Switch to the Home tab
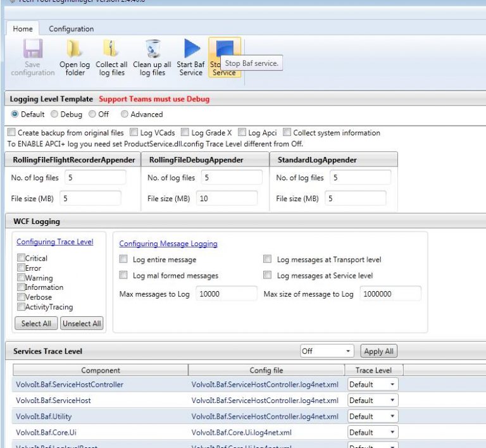Viewport: 486px width, 448px height. tap(23, 29)
